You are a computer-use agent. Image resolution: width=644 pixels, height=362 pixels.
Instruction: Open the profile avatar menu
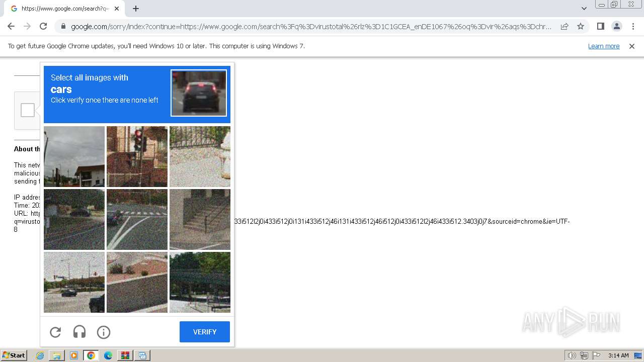pyautogui.click(x=616, y=26)
